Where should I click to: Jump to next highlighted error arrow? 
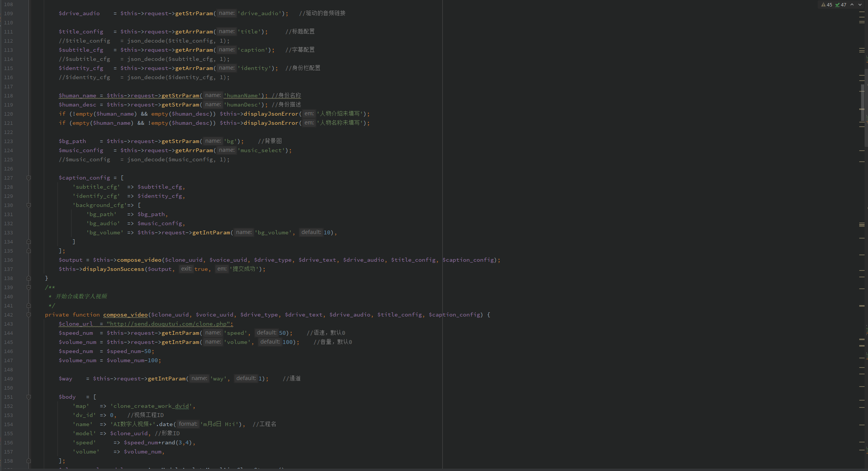coord(860,5)
